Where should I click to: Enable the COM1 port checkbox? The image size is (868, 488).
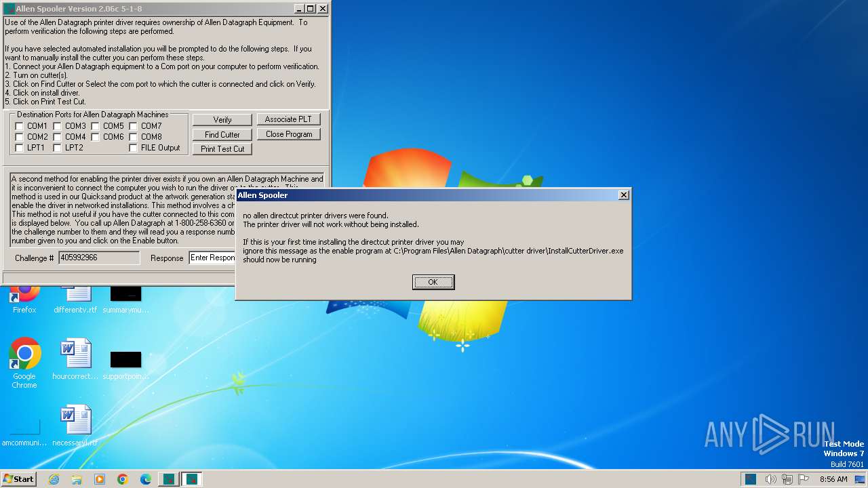pos(19,126)
